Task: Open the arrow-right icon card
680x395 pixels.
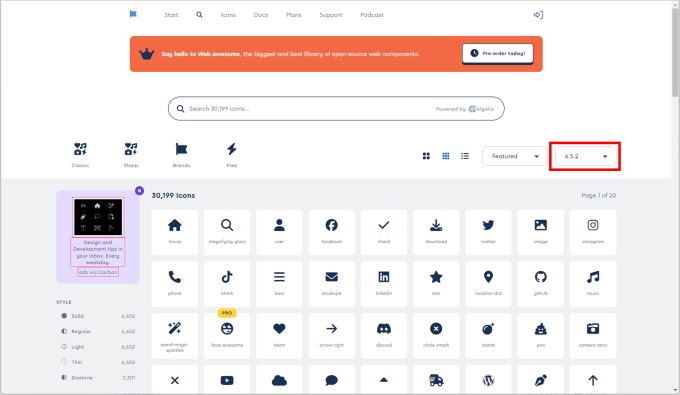Action: pos(331,336)
